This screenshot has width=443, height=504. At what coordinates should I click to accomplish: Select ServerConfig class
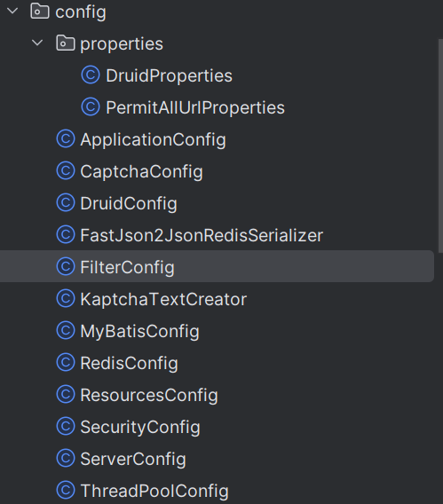[133, 459]
